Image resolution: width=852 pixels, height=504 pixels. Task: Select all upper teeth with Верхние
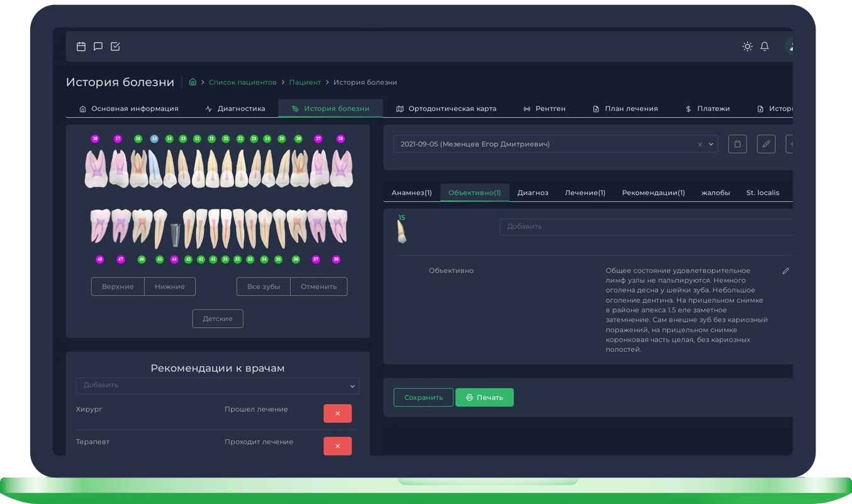click(118, 286)
